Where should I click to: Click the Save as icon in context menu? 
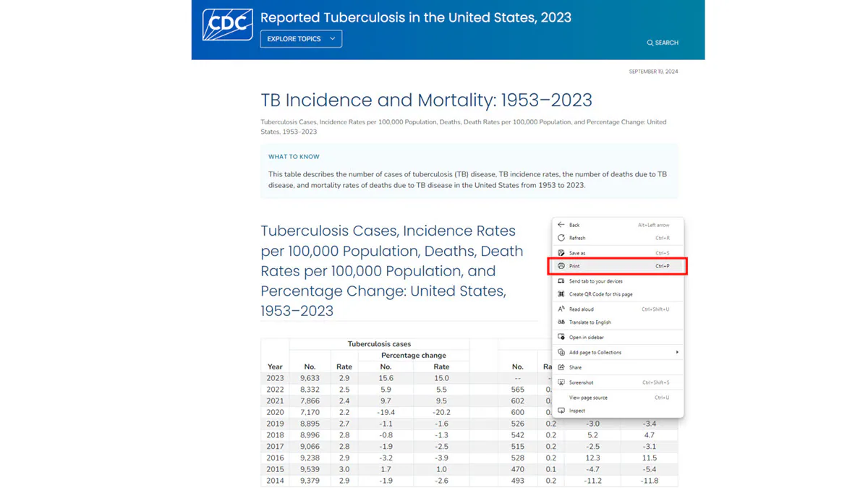coord(561,253)
